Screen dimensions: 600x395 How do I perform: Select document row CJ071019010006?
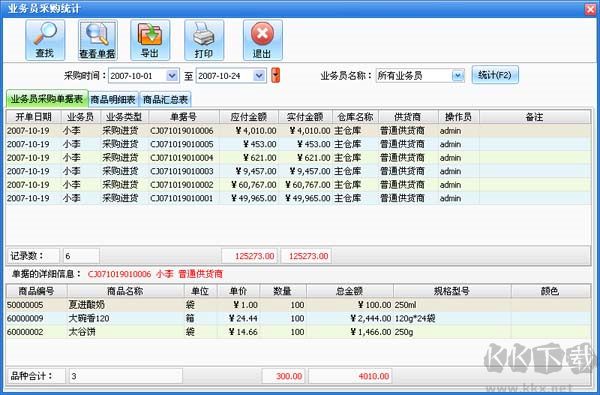click(298, 131)
